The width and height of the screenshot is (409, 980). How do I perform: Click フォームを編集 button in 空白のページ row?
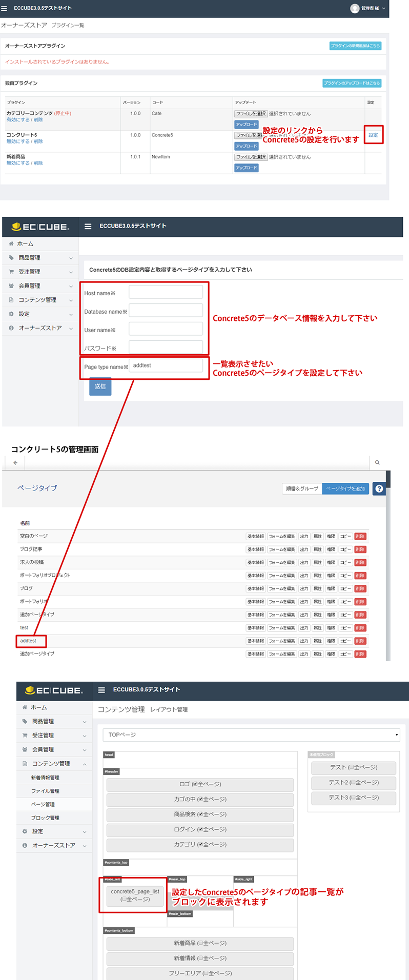click(281, 536)
